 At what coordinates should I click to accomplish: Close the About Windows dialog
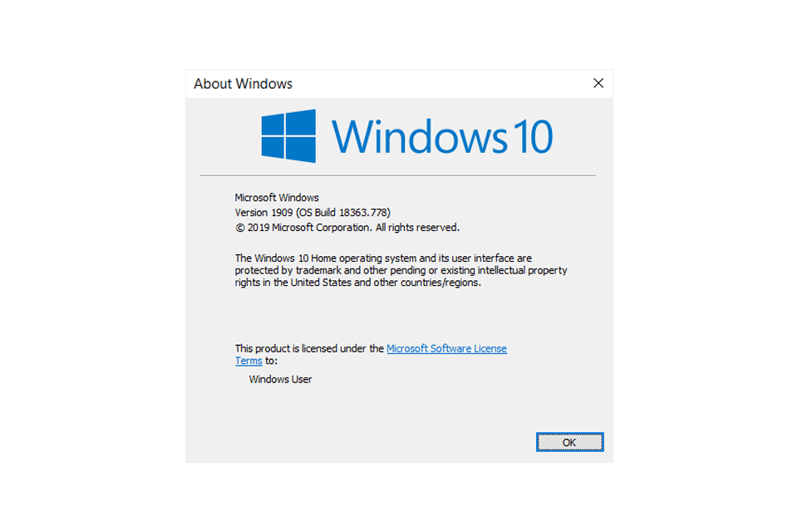598,83
